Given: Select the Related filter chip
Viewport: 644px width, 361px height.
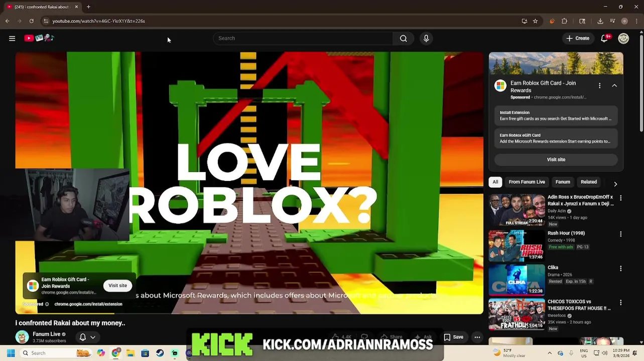Looking at the screenshot, I should [589, 182].
